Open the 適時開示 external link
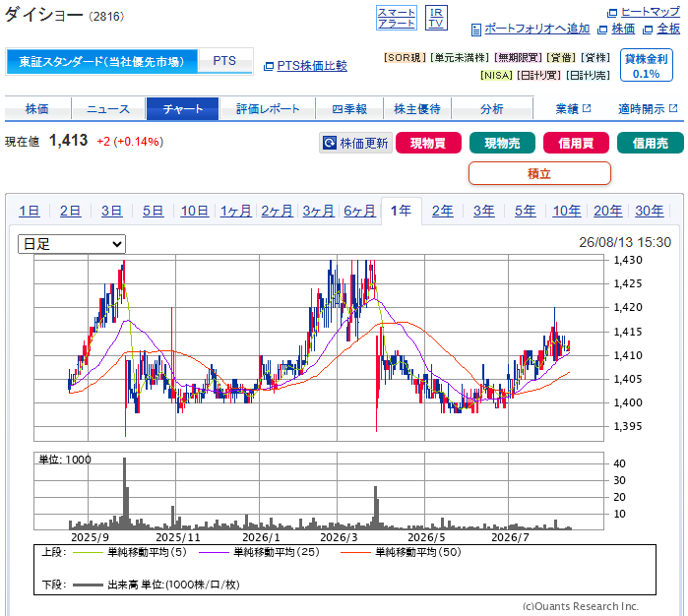This screenshot has height=616, width=688. 648,109
